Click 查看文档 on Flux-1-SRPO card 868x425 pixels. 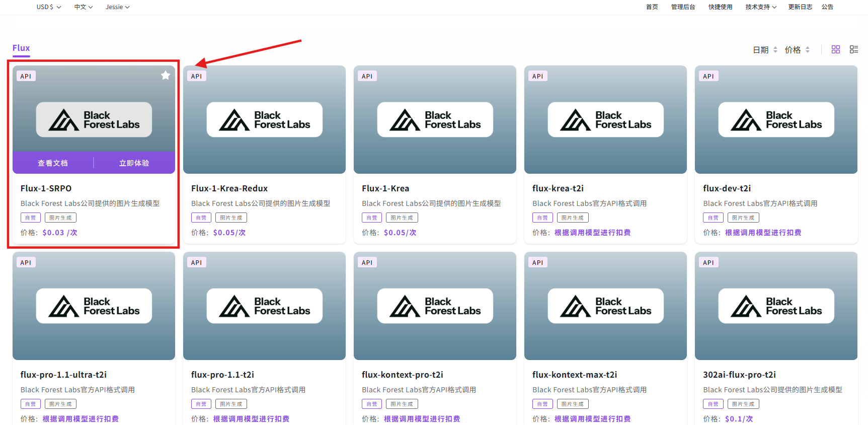coord(53,163)
